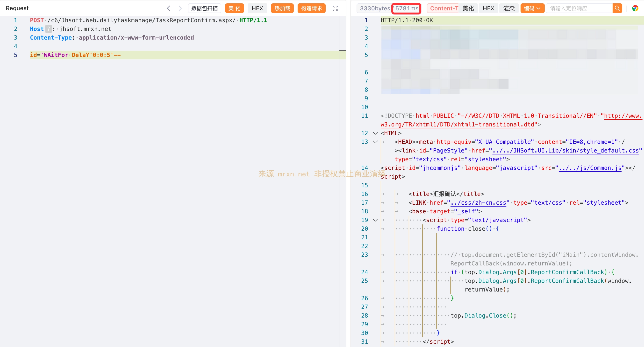Click the top.Dialog.Close(); line
644x347 pixels.
tap(483, 316)
